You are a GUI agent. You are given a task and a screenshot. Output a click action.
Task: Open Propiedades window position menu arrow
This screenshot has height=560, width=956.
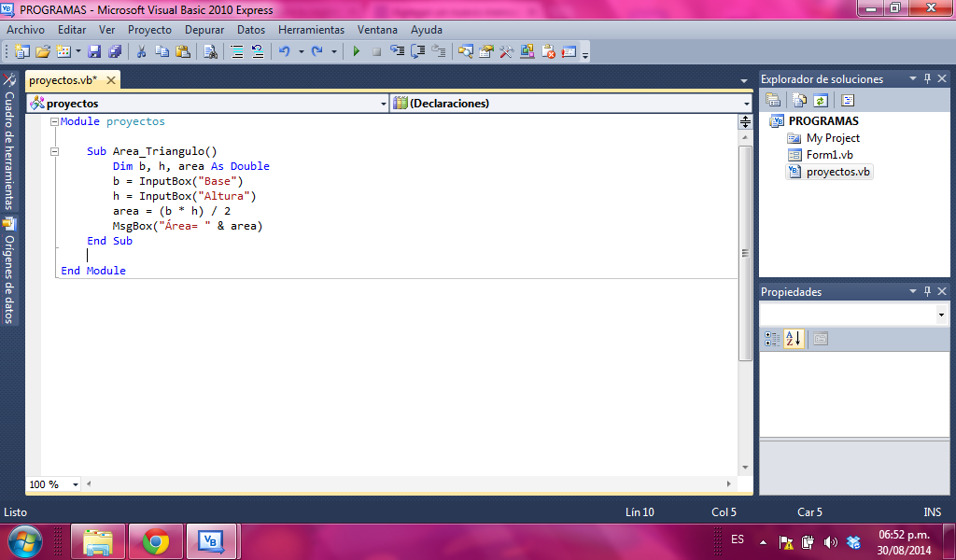[913, 291]
